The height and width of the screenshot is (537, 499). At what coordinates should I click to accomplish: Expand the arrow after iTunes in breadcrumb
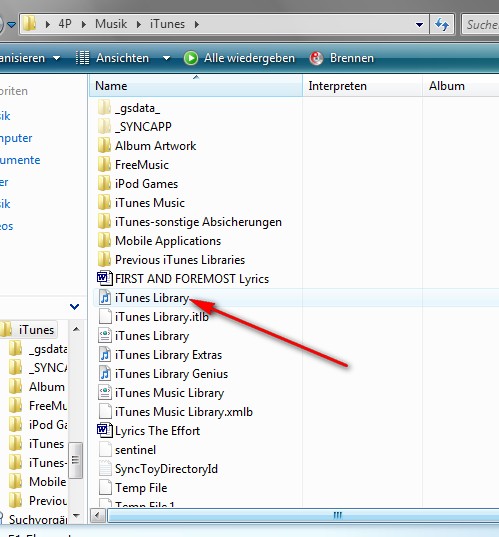click(197, 24)
